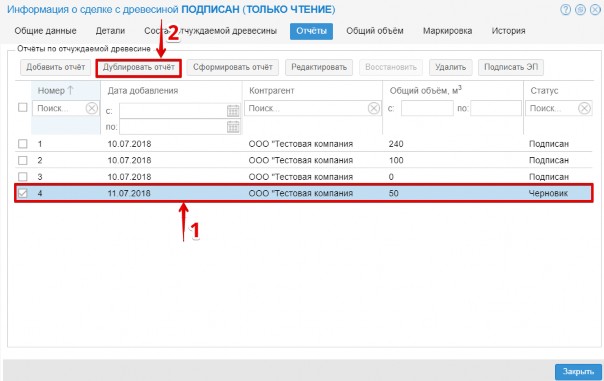The height and width of the screenshot is (381, 604).
Task: Switch to the Общие данные tab
Action: coord(45,31)
